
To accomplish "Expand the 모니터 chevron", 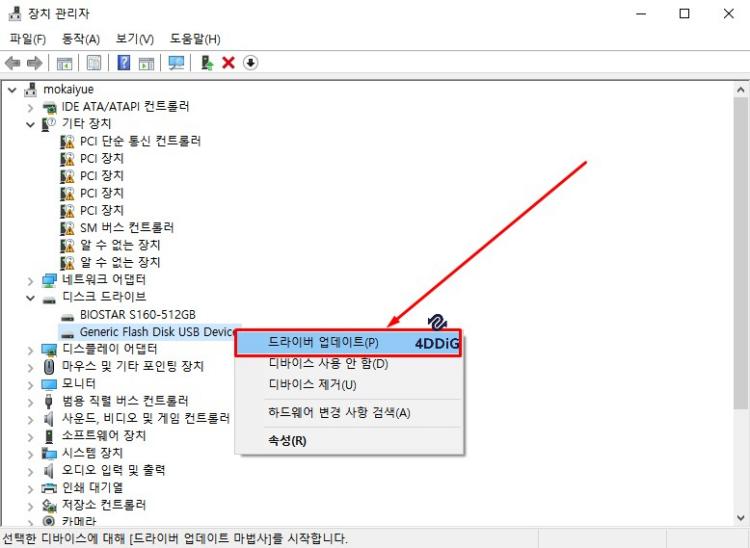I will pos(30,384).
